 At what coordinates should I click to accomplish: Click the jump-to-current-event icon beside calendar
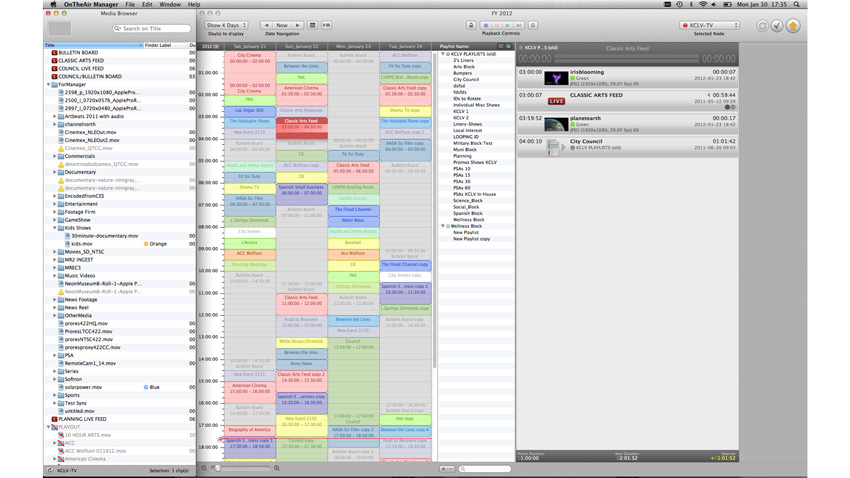coord(326,25)
